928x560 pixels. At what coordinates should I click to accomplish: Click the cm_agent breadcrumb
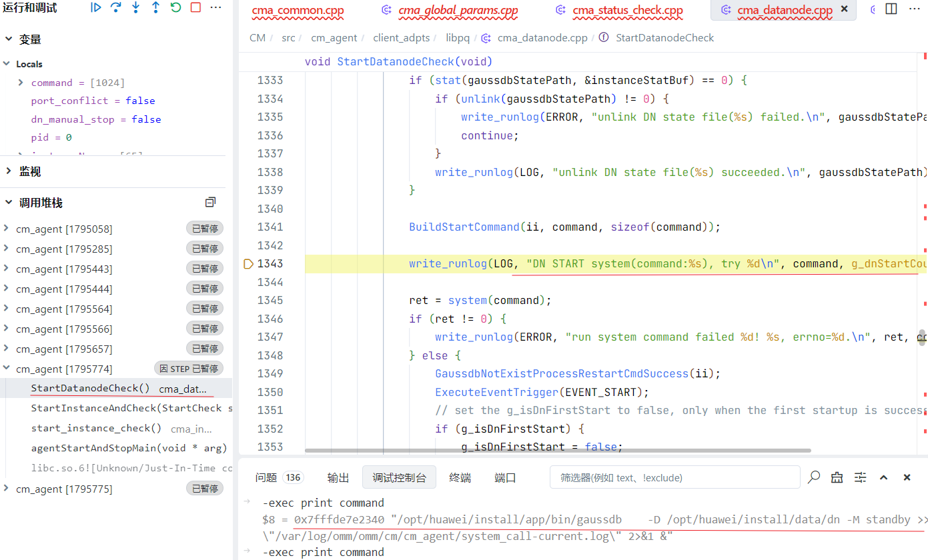(x=334, y=38)
